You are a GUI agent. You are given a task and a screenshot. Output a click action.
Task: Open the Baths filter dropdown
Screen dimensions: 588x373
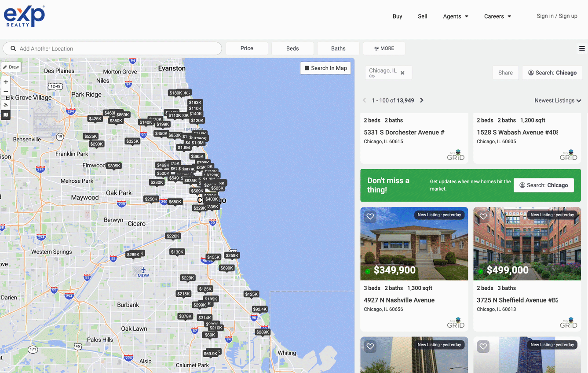338,48
